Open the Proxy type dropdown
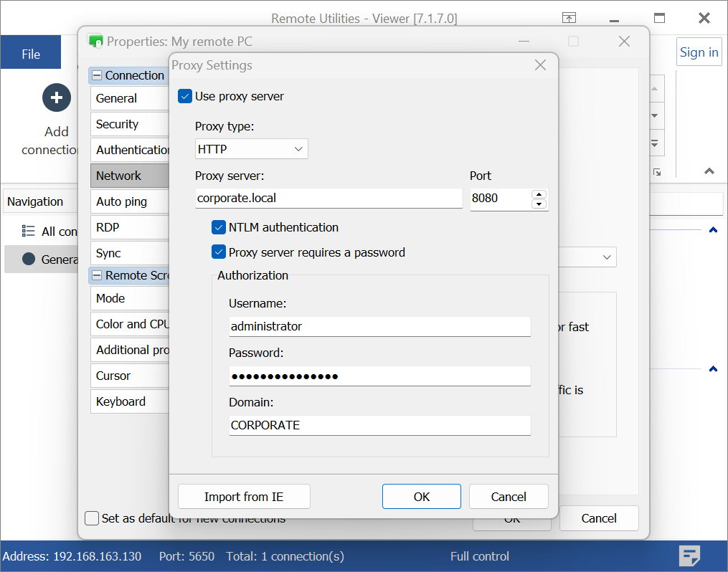Viewport: 728px width, 572px height. tap(251, 149)
